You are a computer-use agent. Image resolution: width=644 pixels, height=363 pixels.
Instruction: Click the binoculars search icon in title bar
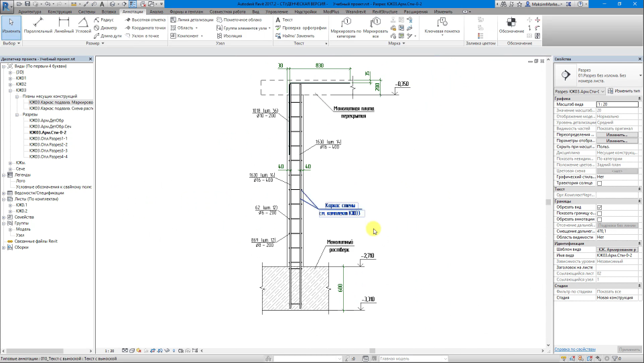click(503, 4)
